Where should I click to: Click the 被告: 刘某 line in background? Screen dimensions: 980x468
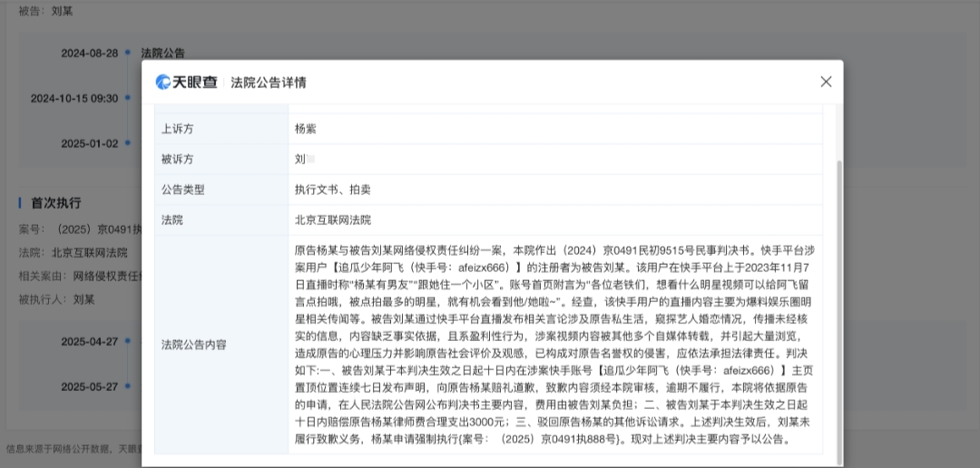pyautogui.click(x=45, y=11)
